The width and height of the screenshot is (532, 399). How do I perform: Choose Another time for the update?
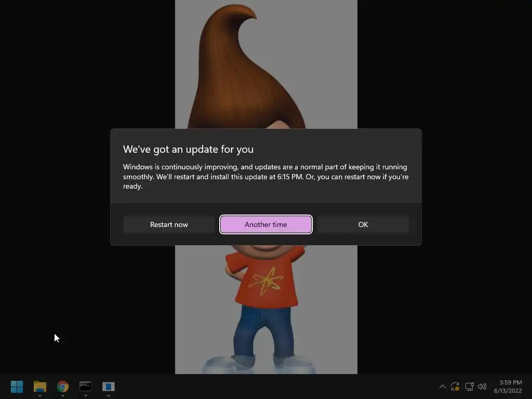point(265,224)
